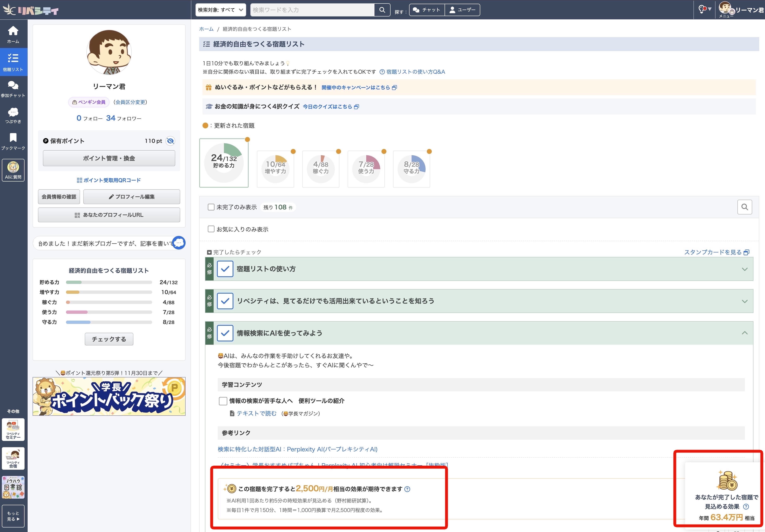
Task: Expand the 宿題リストの使い方 item
Action: tap(744, 269)
